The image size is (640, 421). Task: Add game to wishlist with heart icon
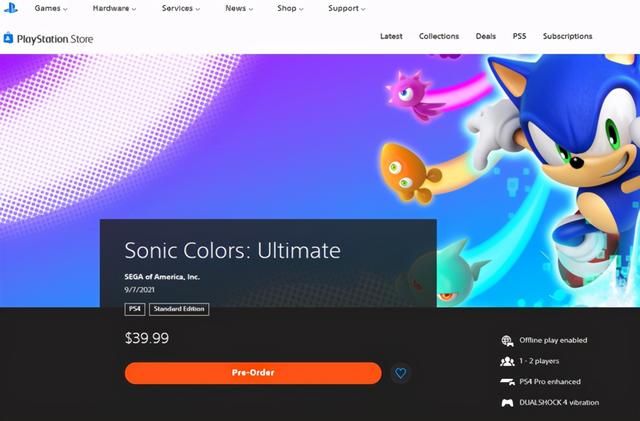(x=400, y=373)
